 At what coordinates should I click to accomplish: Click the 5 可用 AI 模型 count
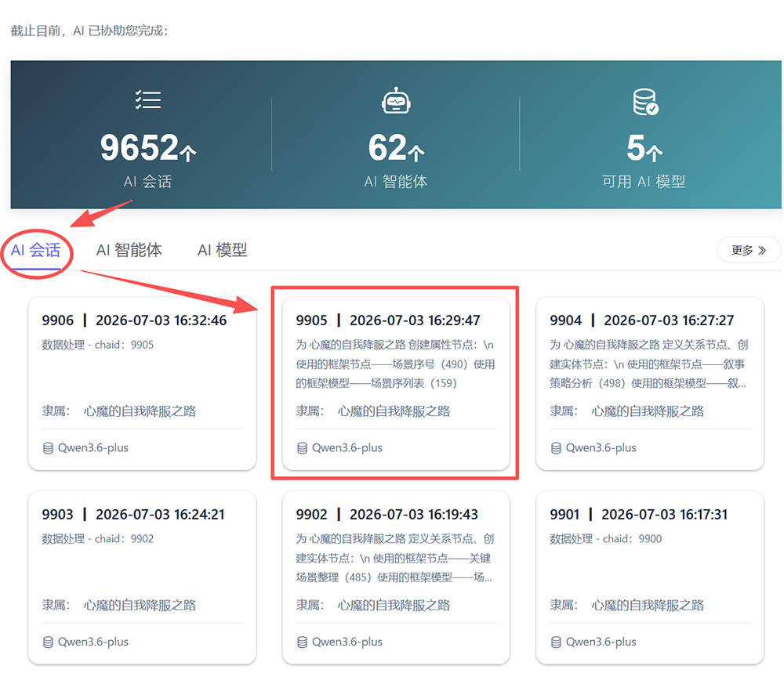point(644,147)
